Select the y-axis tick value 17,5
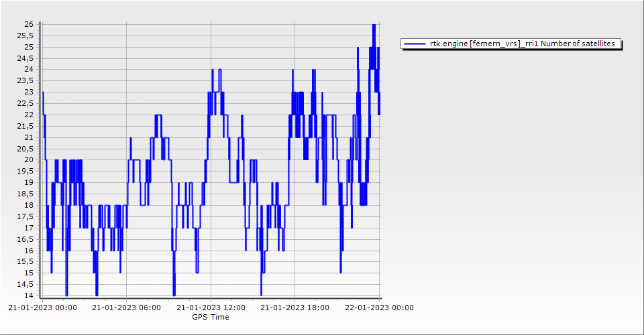Image resolution: width=644 pixels, height=335 pixels. coord(25,216)
